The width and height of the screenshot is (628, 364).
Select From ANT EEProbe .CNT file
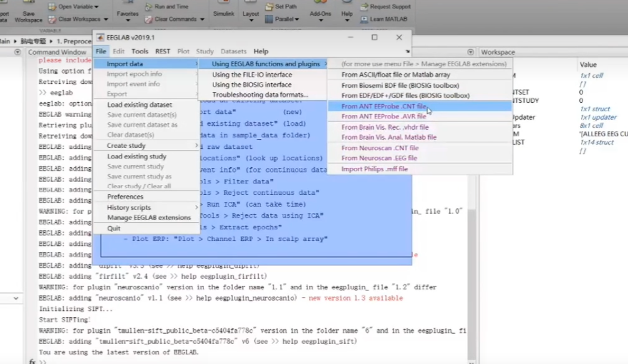pos(384,106)
